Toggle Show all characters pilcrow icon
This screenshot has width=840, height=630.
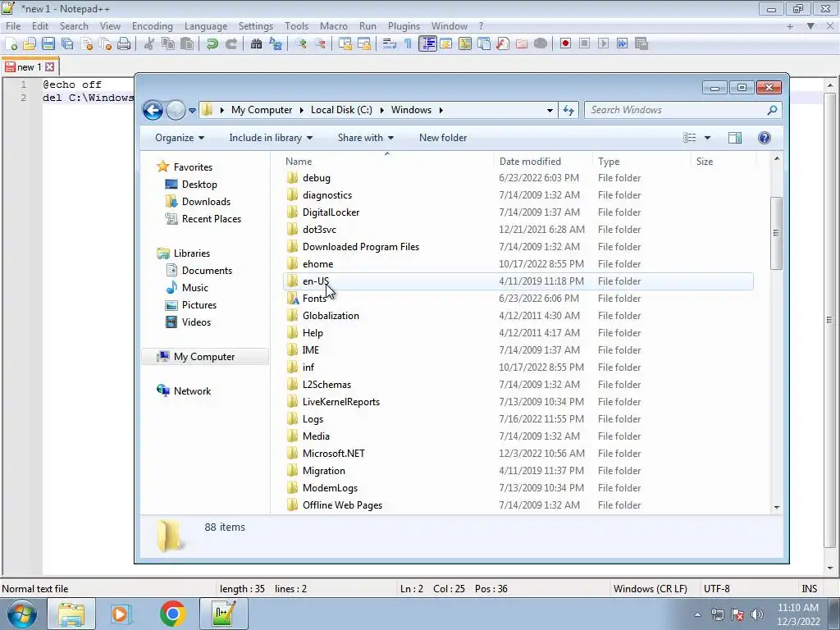pyautogui.click(x=409, y=44)
